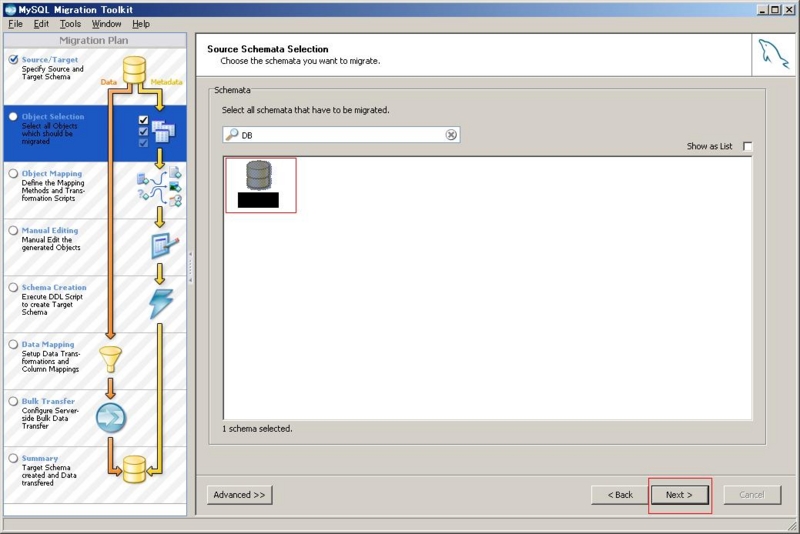Click the Cancel button

[752, 495]
